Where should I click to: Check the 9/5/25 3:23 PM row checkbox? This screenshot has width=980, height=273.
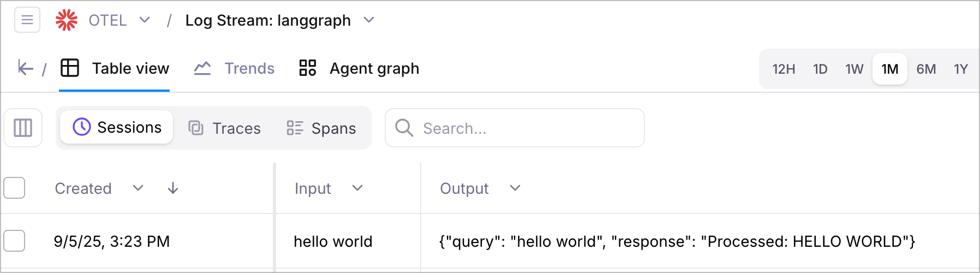pyautogui.click(x=14, y=241)
